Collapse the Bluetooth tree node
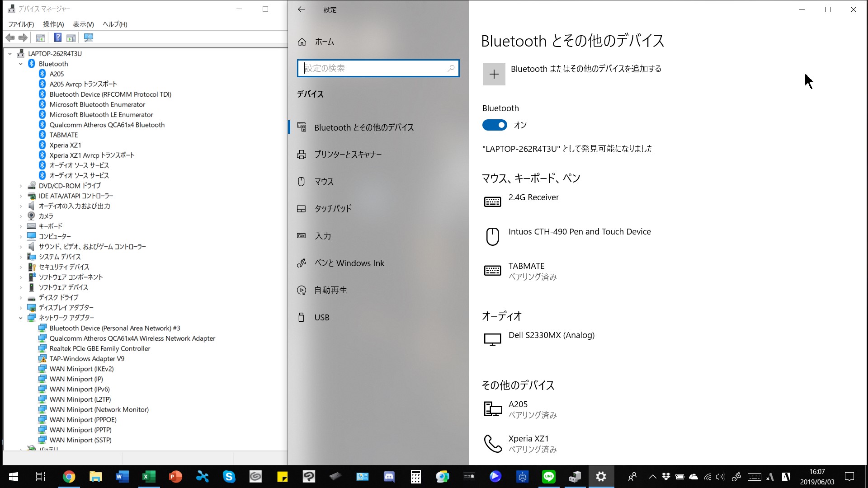 (x=21, y=64)
